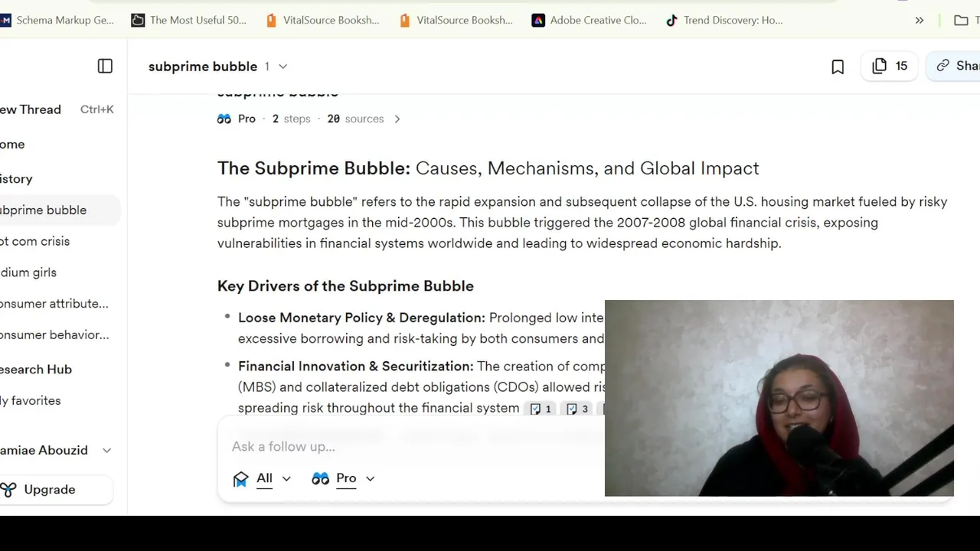Viewport: 980px width, 551px height.
Task: Open the Trend Discovery TikTok bookmark
Action: click(724, 21)
